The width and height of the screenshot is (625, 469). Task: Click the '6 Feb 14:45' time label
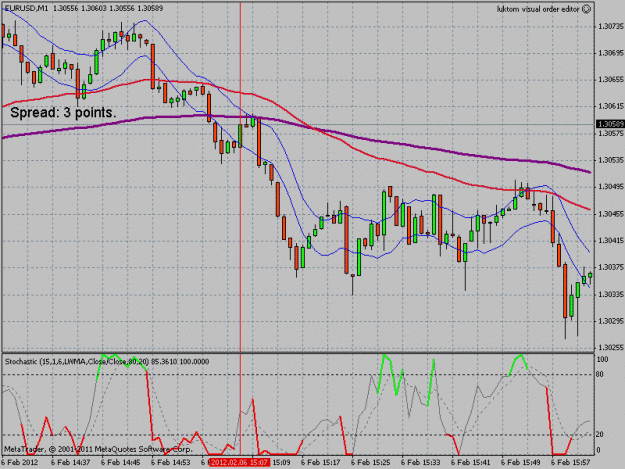pos(120,463)
